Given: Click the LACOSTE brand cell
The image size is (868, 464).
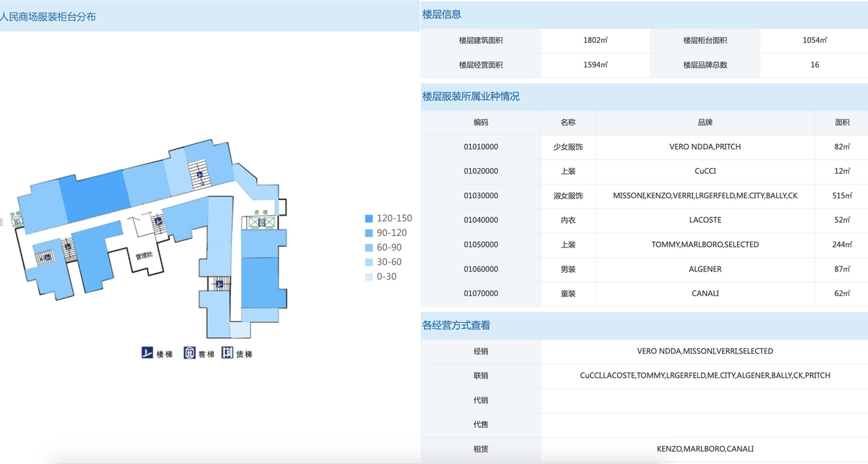Looking at the screenshot, I should tap(705, 220).
